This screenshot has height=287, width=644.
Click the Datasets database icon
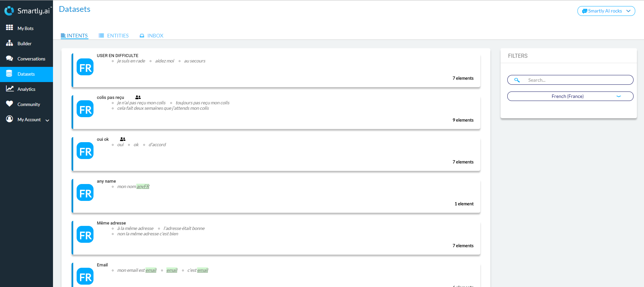9,73
